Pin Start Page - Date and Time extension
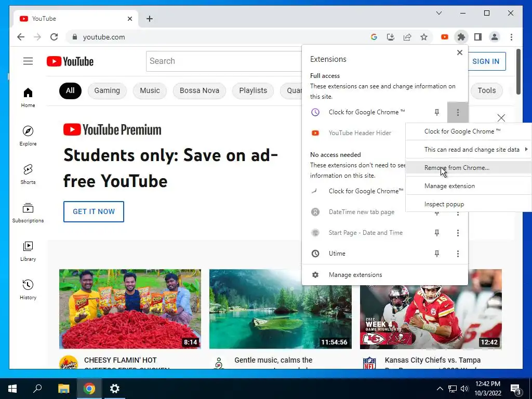Viewport: 532px width, 399px height. coord(437,233)
